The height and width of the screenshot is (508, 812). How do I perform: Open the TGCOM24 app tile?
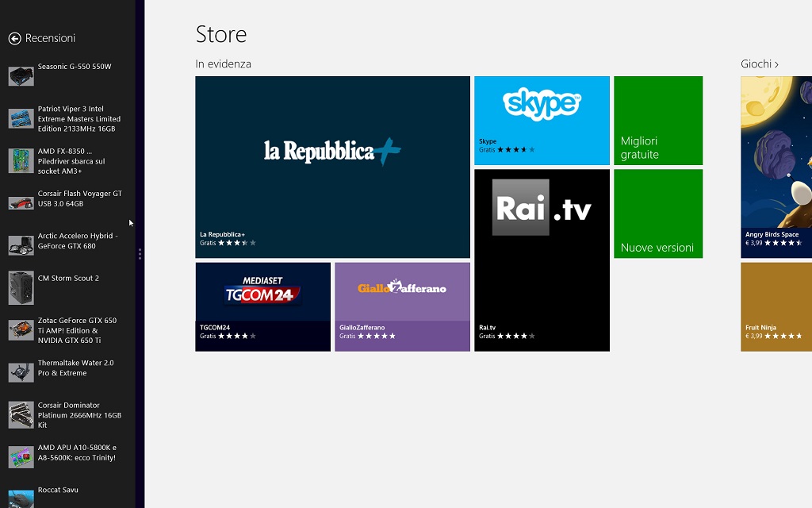(x=262, y=307)
